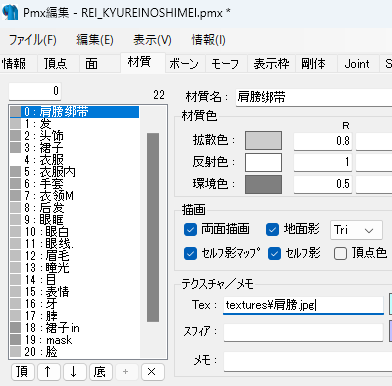The image size is (392, 386).
Task: Click the スフィア texture input field
Action: tap(303, 332)
